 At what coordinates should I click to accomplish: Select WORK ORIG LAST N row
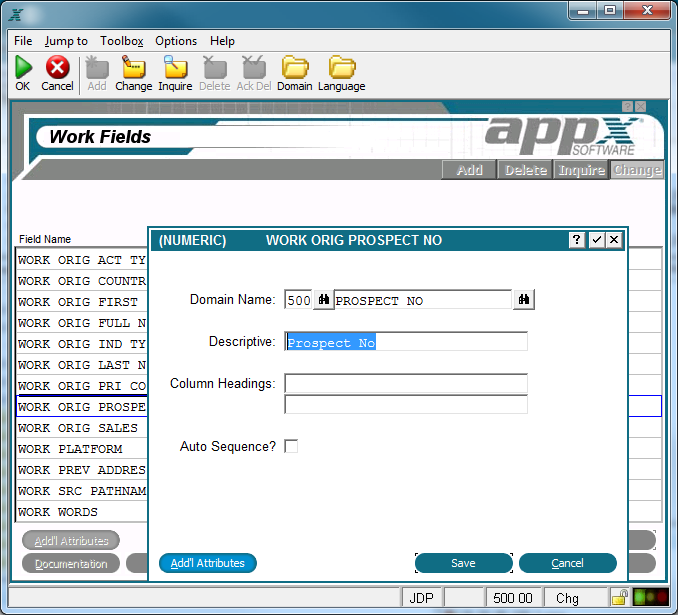click(x=82, y=365)
